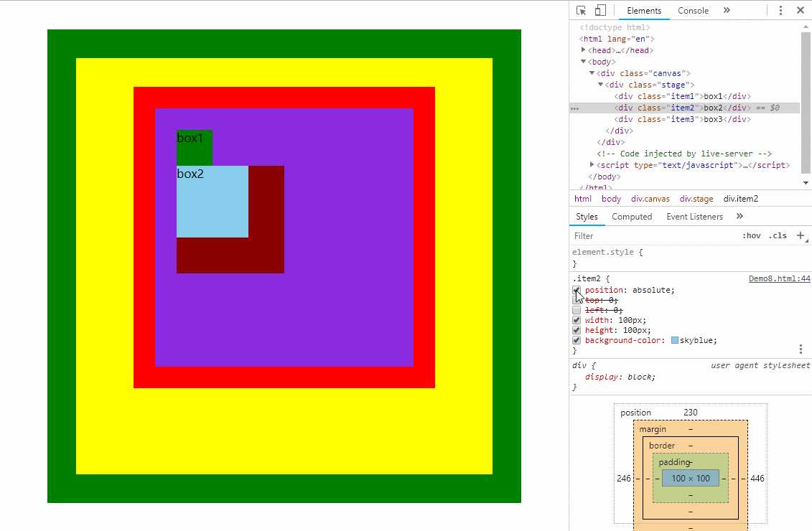The height and width of the screenshot is (531, 812).
Task: Click the box2 skyblue square in page
Action: [x=213, y=202]
